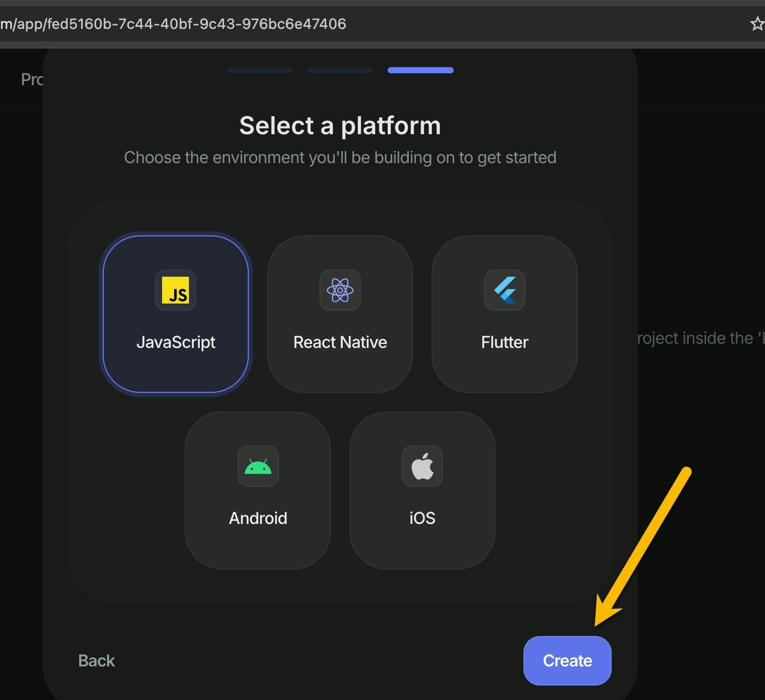Click the Create button

click(x=567, y=661)
